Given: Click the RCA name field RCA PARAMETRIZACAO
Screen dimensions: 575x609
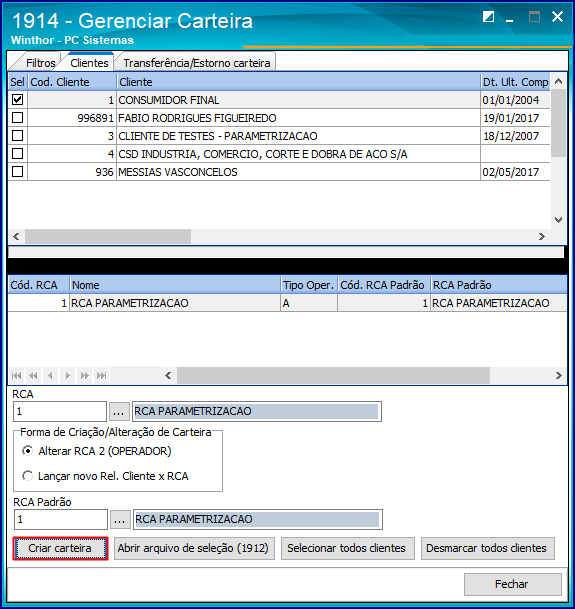Looking at the screenshot, I should tap(257, 411).
